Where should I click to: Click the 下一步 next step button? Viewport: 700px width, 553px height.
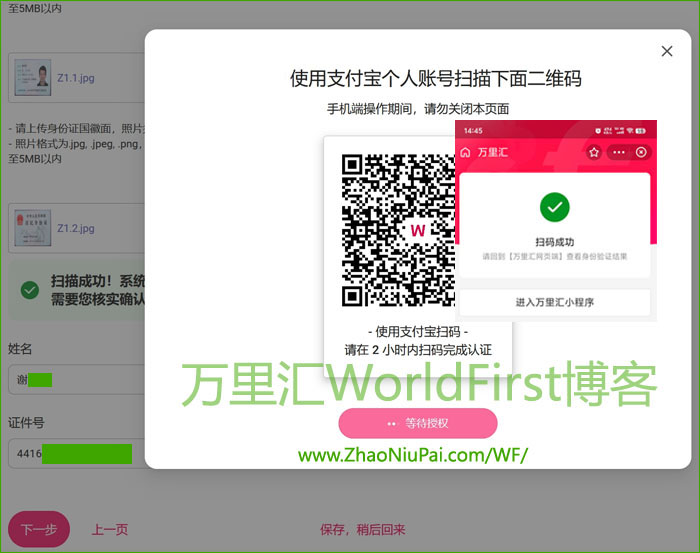click(x=39, y=529)
